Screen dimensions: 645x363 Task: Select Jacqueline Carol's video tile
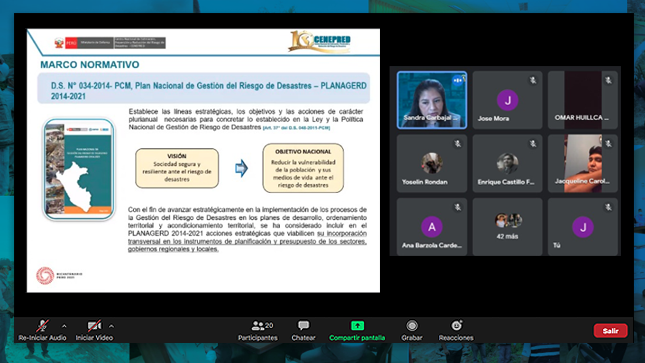[x=583, y=163]
